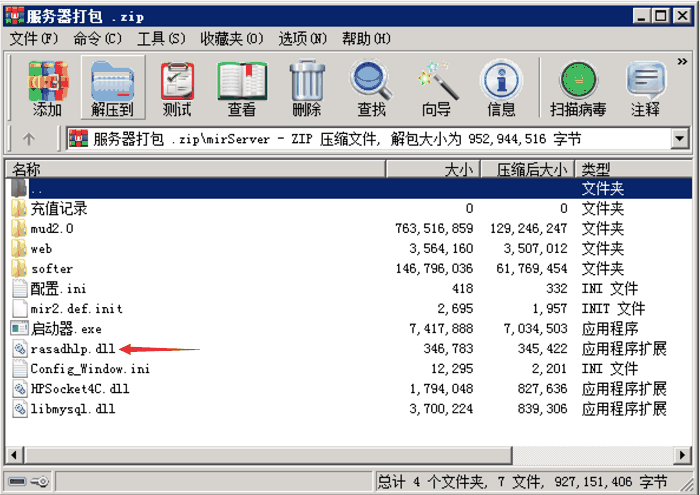Select the parent folder '..' row
700x495 pixels.
coord(350,188)
